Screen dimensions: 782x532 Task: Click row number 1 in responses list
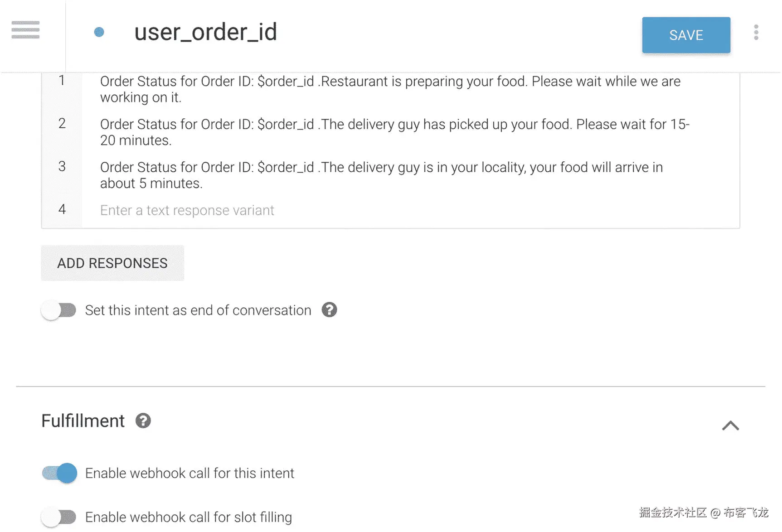pyautogui.click(x=62, y=81)
